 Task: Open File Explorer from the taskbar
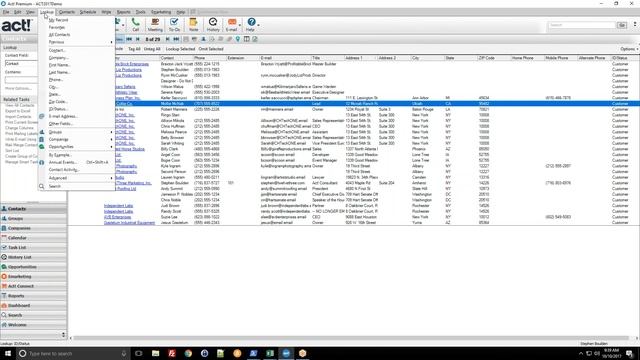pos(156,353)
